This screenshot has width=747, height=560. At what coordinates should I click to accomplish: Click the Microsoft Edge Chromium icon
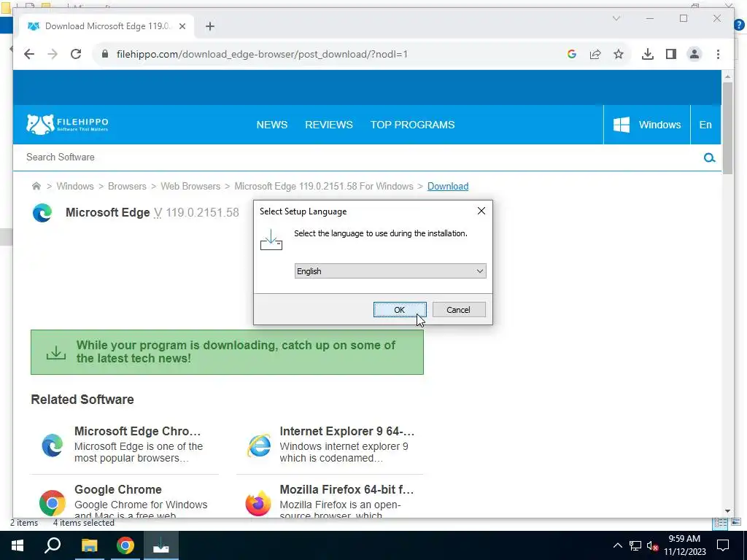click(53, 446)
